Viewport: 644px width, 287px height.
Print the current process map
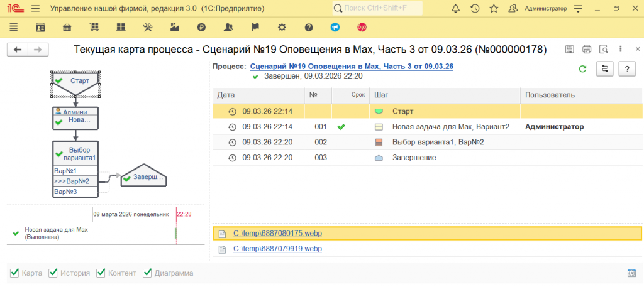tap(587, 50)
